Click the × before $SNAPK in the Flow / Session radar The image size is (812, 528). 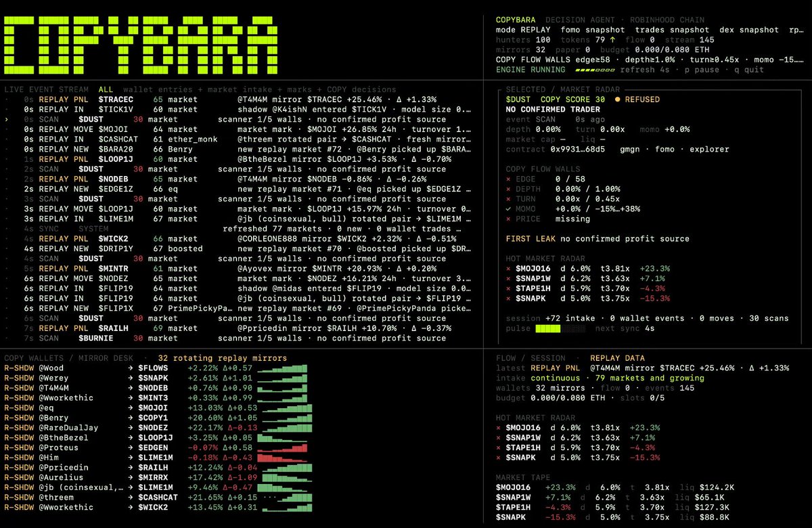pyautogui.click(x=499, y=458)
